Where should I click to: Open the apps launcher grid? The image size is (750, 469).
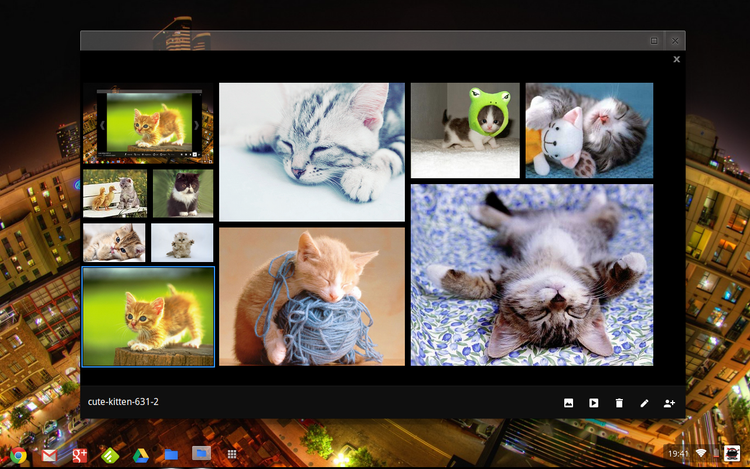click(x=232, y=455)
